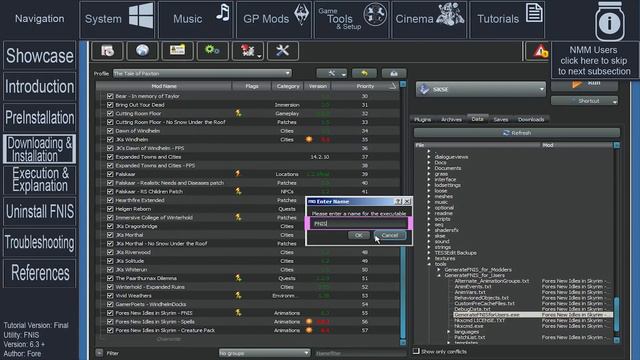This screenshot has height=360, width=640.
Task: Uncheck Bring Out Your Dead mod
Action: 110,105
